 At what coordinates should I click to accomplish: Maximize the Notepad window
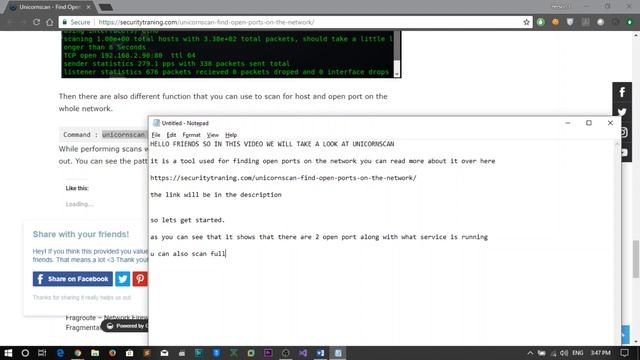pyautogui.click(x=589, y=123)
